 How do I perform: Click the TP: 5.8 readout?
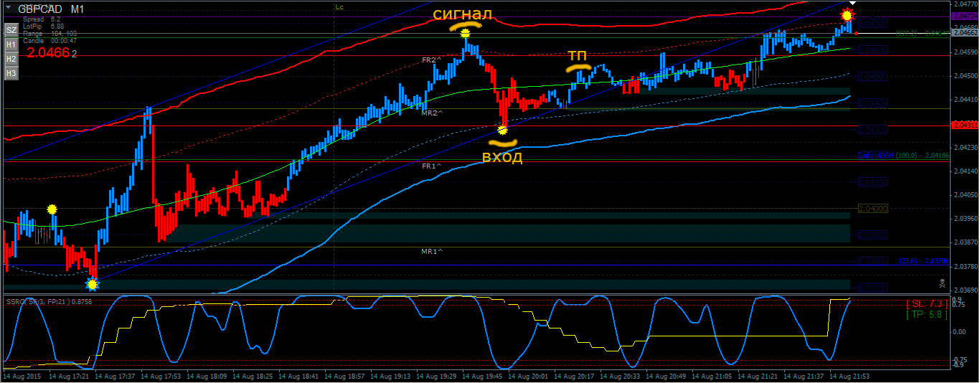tap(926, 314)
